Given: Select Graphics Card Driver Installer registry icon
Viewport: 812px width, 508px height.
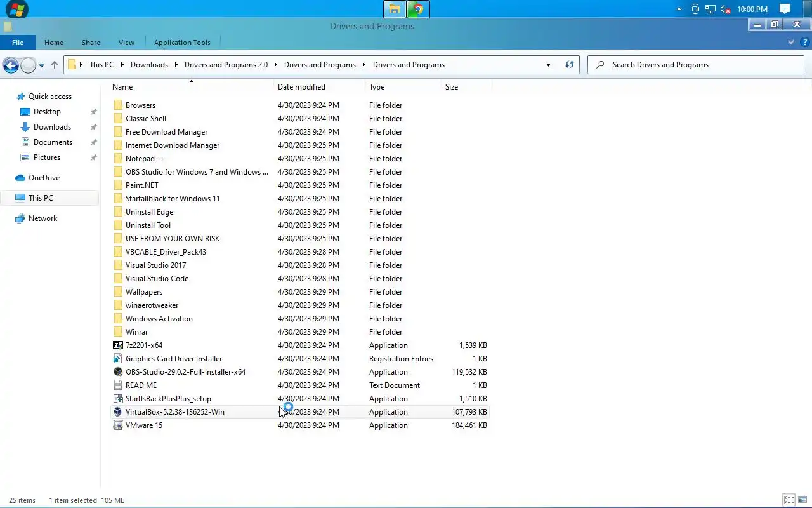Looking at the screenshot, I should 118,359.
